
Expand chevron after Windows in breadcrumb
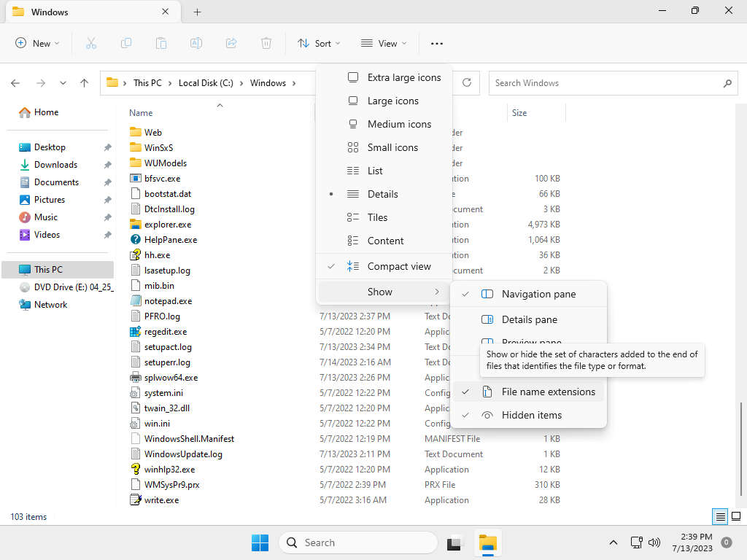click(294, 83)
